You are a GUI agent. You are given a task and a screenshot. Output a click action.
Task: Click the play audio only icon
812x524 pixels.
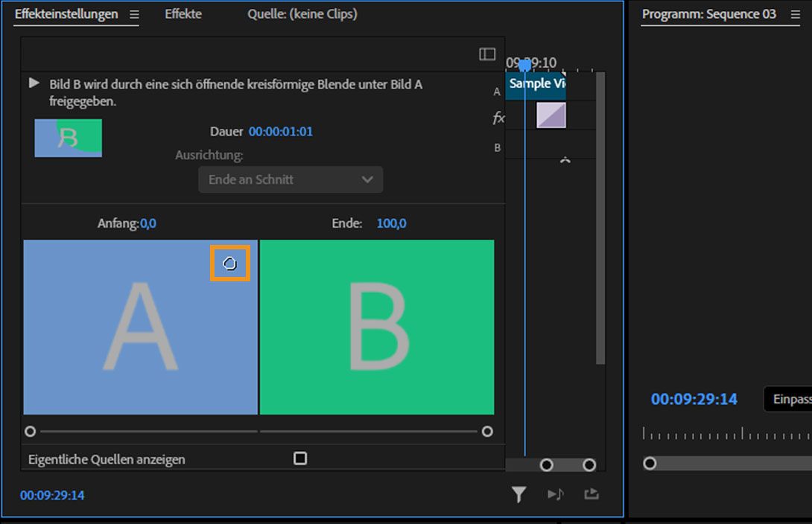pos(555,494)
